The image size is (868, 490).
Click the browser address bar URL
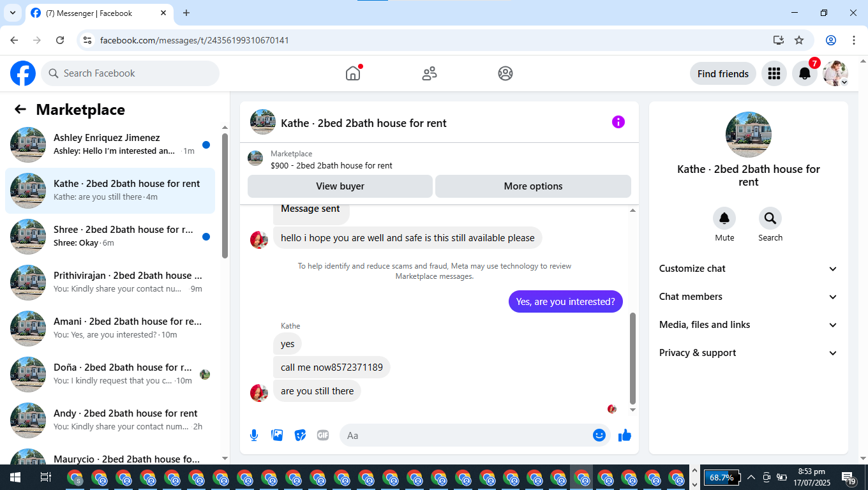pyautogui.click(x=195, y=40)
